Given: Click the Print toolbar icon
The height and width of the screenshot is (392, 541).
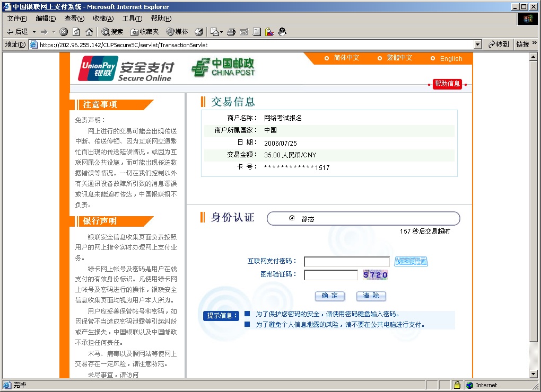Looking at the screenshot, I should (x=231, y=32).
